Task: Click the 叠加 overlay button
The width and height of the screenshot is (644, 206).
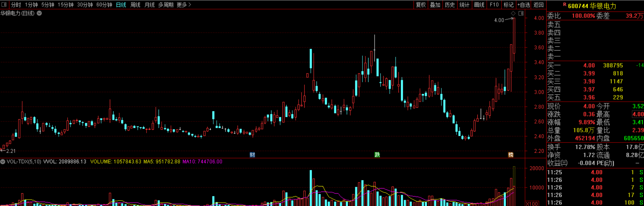Action: (435, 5)
